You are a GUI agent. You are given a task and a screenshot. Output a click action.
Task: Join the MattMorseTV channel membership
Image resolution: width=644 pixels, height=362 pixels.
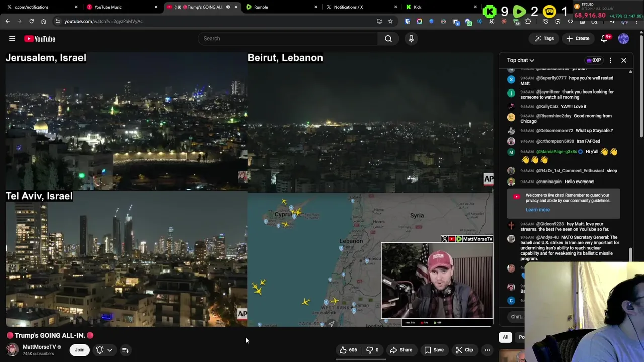(79, 350)
